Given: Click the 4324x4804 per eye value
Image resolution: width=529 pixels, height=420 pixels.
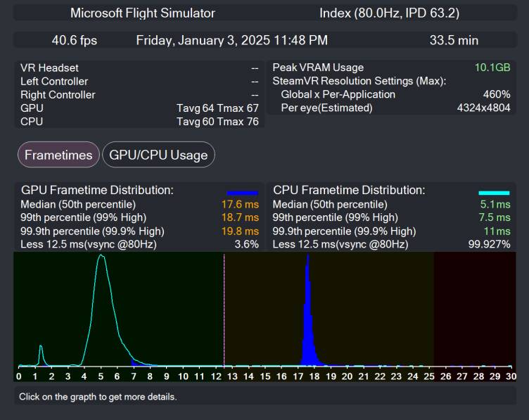Looking at the screenshot, I should 484,108.
